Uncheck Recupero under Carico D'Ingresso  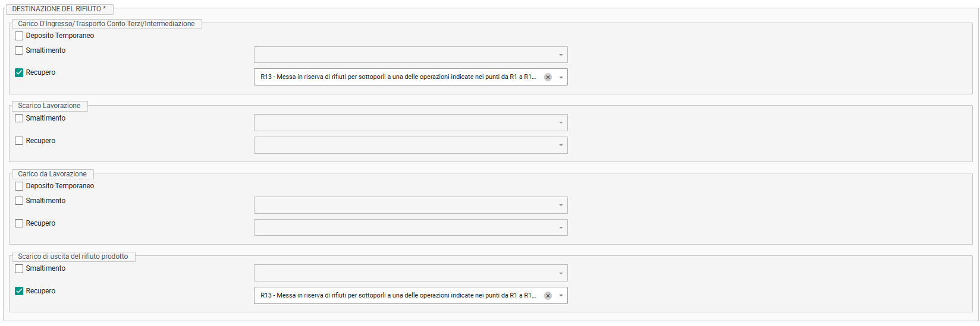(19, 72)
